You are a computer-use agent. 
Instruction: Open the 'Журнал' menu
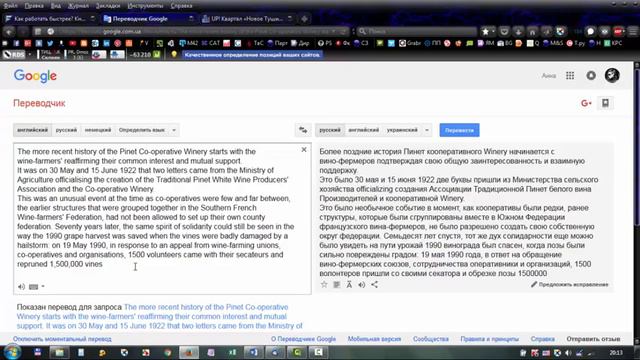[x=78, y=6]
